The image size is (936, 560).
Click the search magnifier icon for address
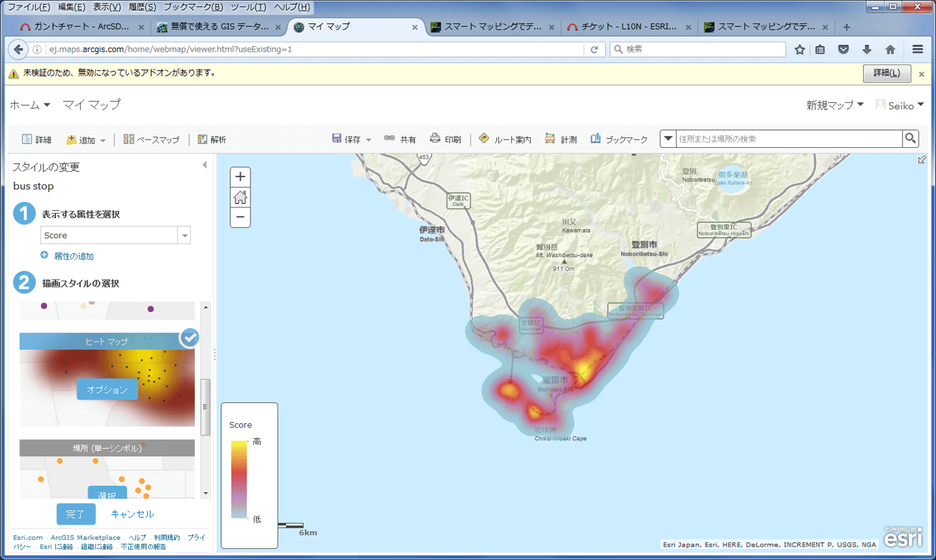tap(910, 139)
